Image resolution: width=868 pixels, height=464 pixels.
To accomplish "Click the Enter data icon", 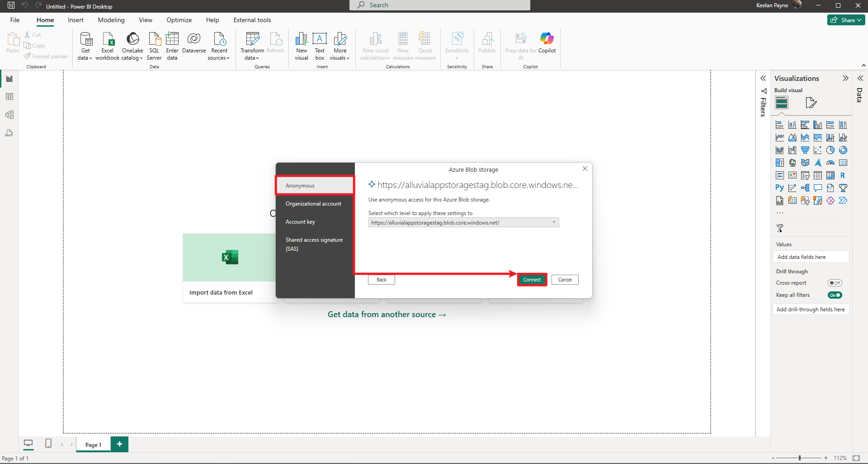I will pyautogui.click(x=172, y=40).
